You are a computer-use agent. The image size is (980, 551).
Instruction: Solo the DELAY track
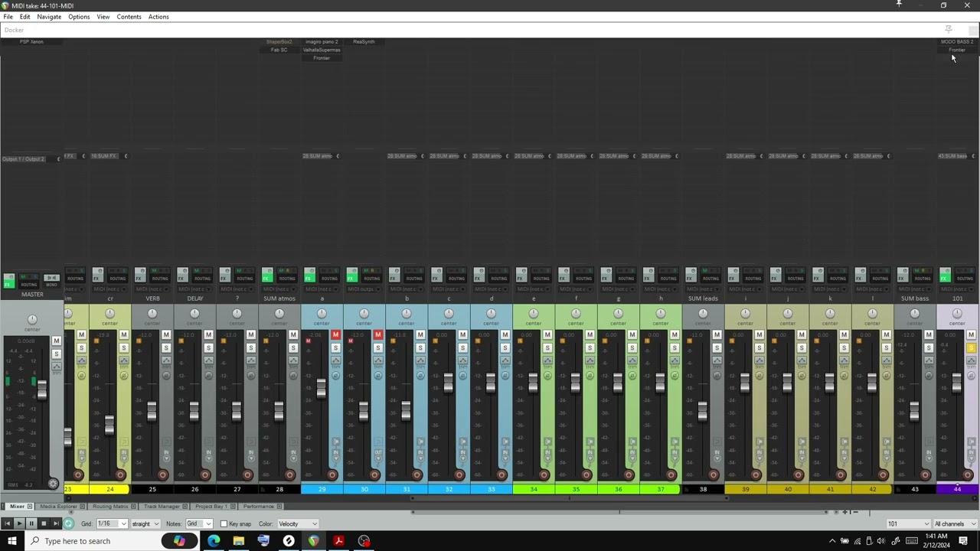pyautogui.click(x=208, y=348)
